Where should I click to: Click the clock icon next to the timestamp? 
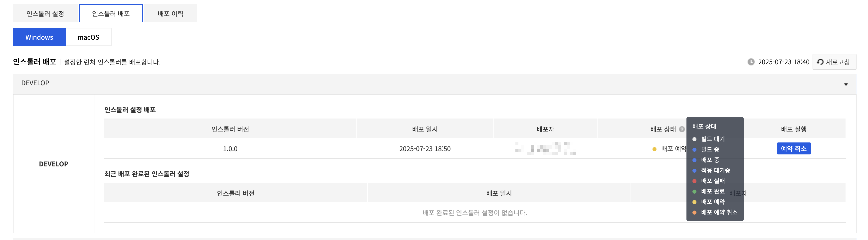tap(751, 62)
